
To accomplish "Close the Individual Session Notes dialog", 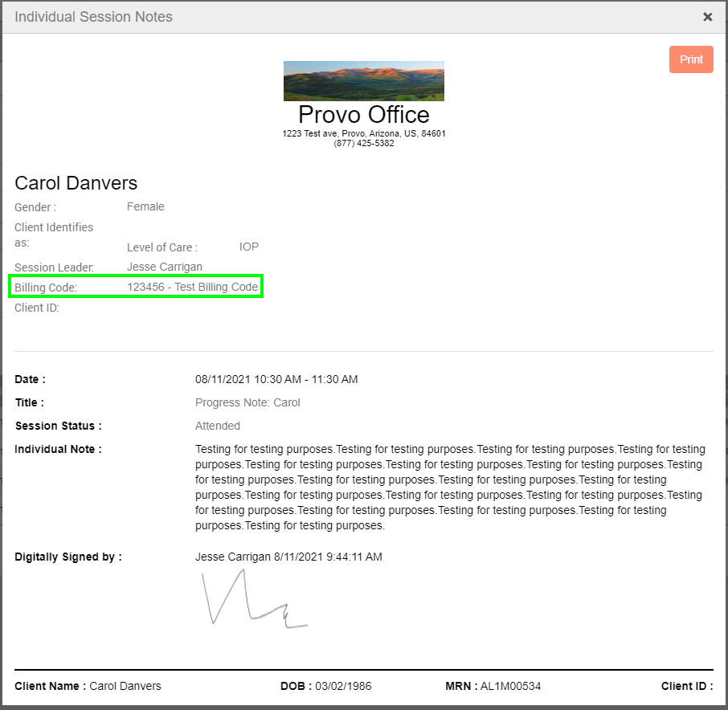I will 707,17.
